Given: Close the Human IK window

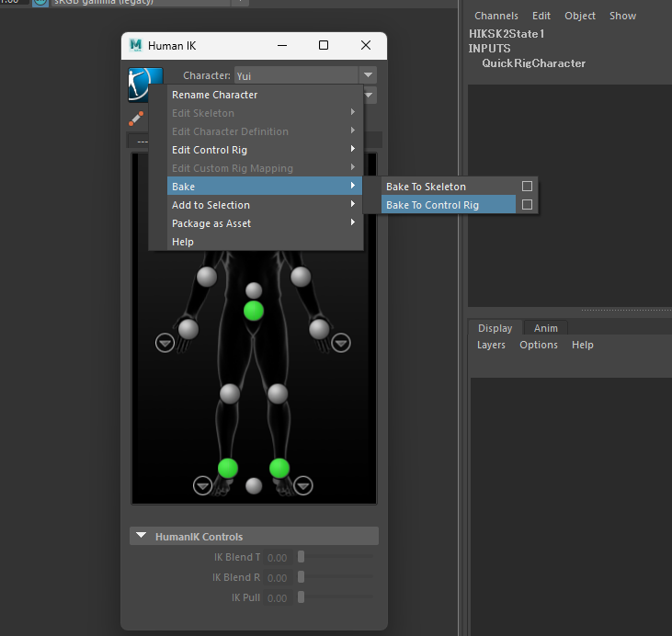Looking at the screenshot, I should pyautogui.click(x=366, y=45).
